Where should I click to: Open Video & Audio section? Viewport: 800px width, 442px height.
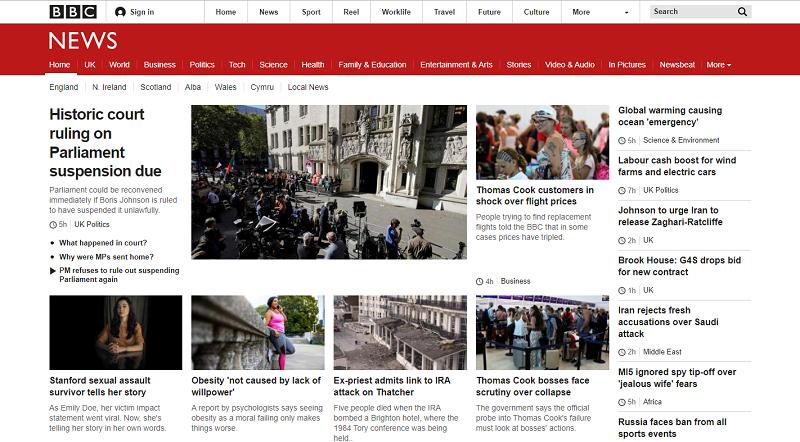coord(570,65)
